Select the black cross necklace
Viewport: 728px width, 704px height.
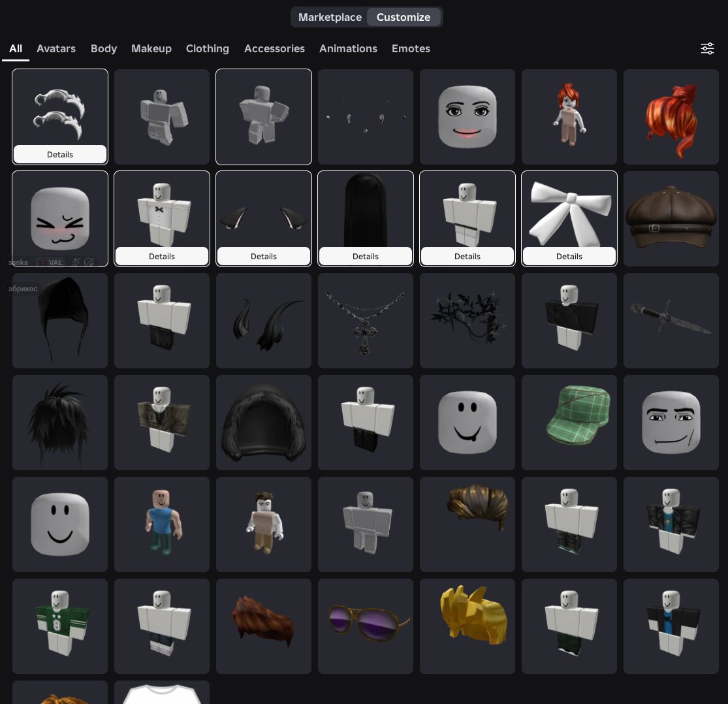coord(366,321)
